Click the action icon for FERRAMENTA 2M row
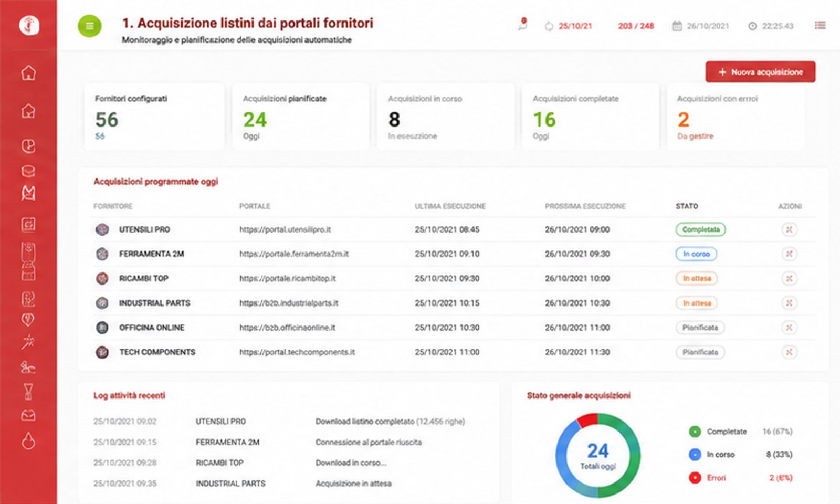The width and height of the screenshot is (840, 504). pos(789,254)
